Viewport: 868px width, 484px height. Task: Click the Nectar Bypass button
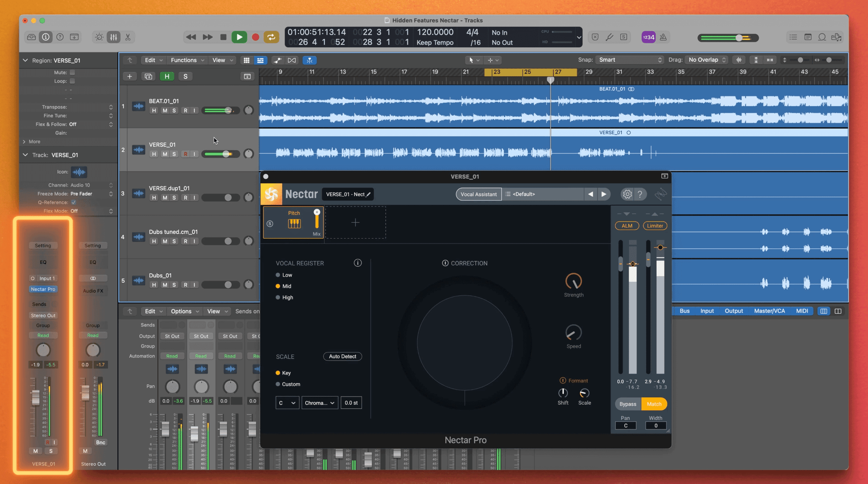[627, 404]
